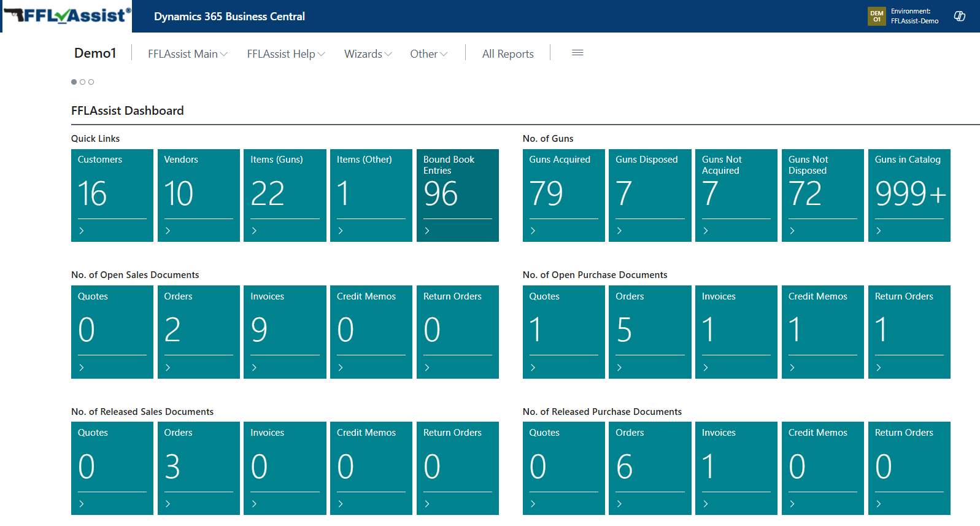Click No. of Released Purchase Documents heading
Image resolution: width=980 pixels, height=526 pixels.
pos(602,412)
